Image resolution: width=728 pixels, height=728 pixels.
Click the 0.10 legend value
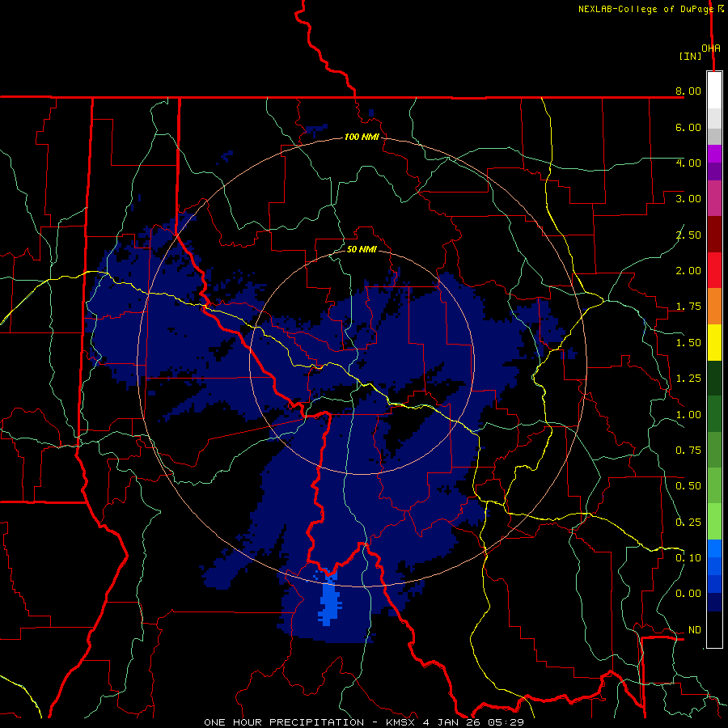coord(688,558)
